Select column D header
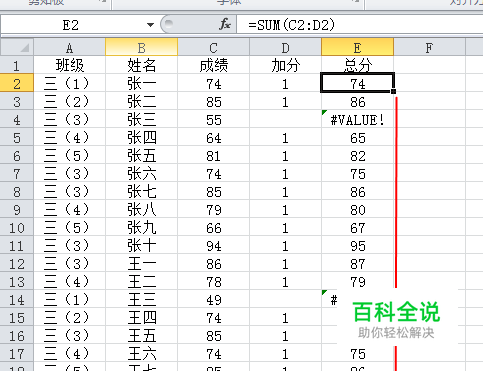The image size is (483, 371). (285, 47)
